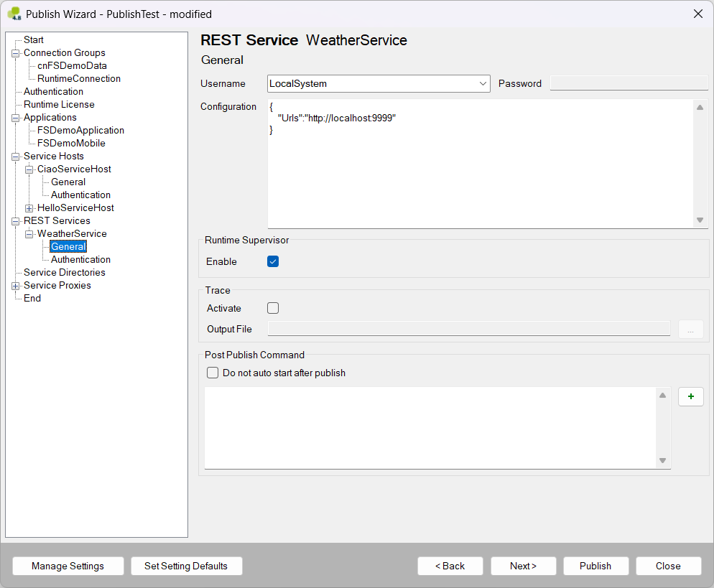Tick Do not auto start after publish
This screenshot has height=588, width=714.
[212, 373]
